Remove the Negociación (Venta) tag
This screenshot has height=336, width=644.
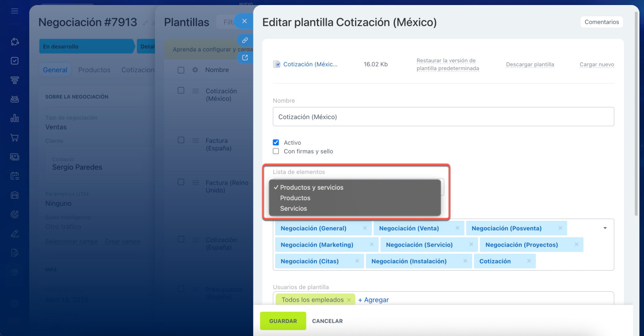[x=457, y=228]
